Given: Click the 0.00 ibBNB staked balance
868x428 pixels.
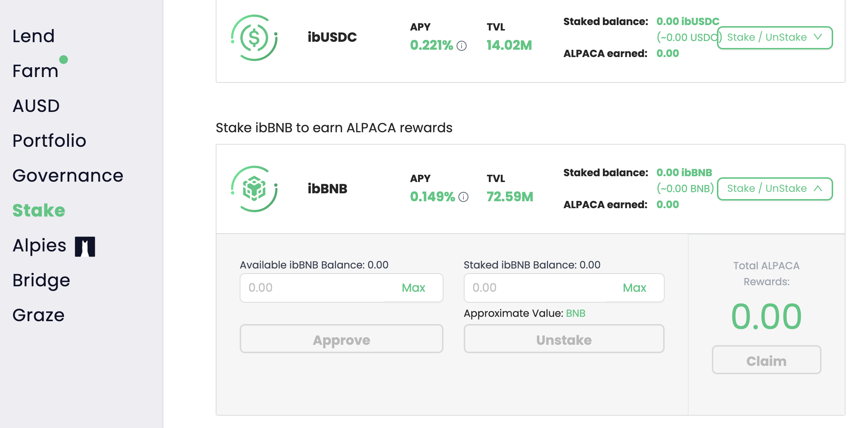Looking at the screenshot, I should 684,173.
